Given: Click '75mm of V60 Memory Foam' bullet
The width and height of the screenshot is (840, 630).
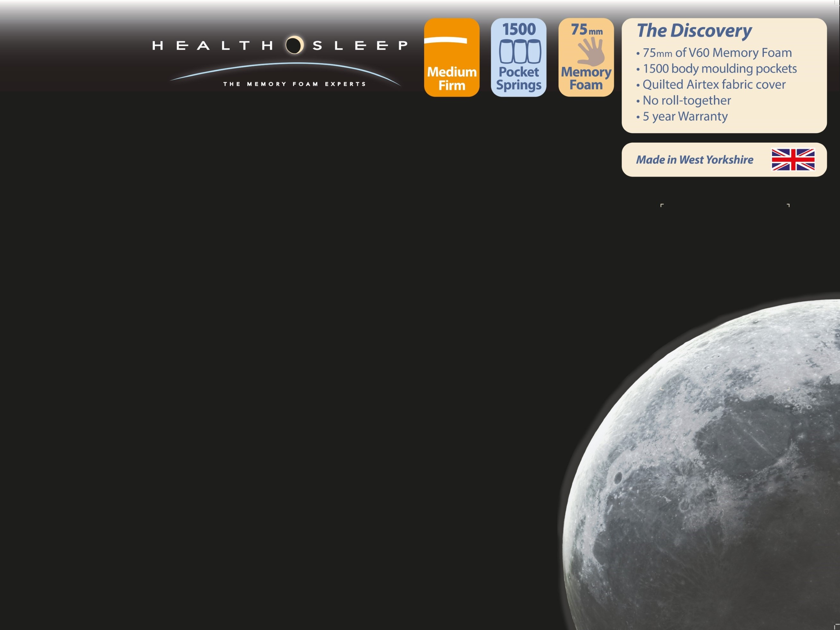Looking at the screenshot, I should pyautogui.click(x=714, y=53).
